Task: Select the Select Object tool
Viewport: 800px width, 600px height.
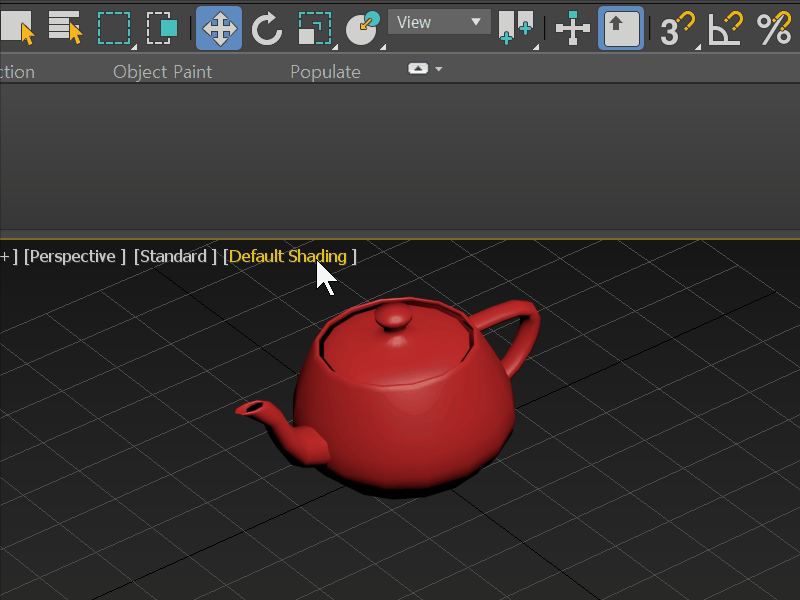Action: pyautogui.click(x=17, y=28)
